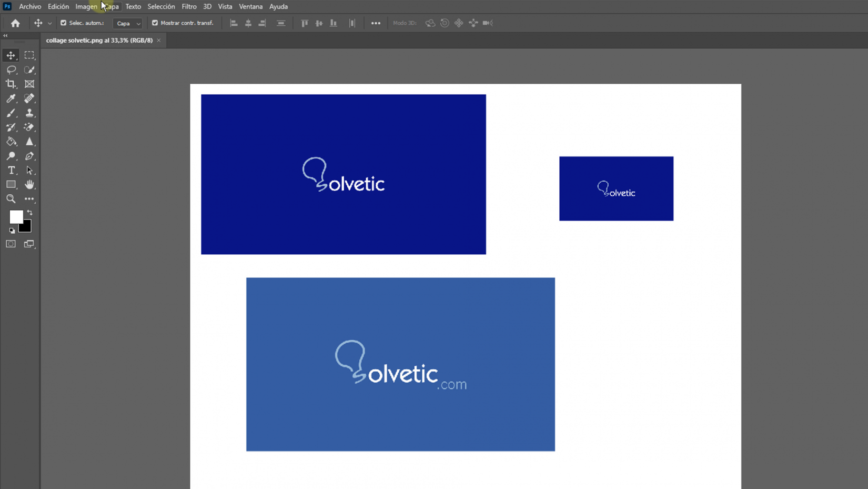Align right edges in options bar
The image size is (868, 489).
[262, 23]
